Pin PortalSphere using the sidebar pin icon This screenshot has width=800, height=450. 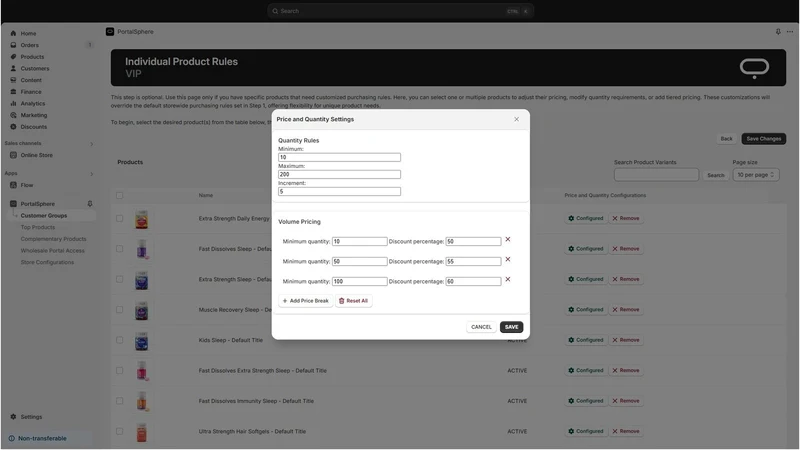click(90, 204)
